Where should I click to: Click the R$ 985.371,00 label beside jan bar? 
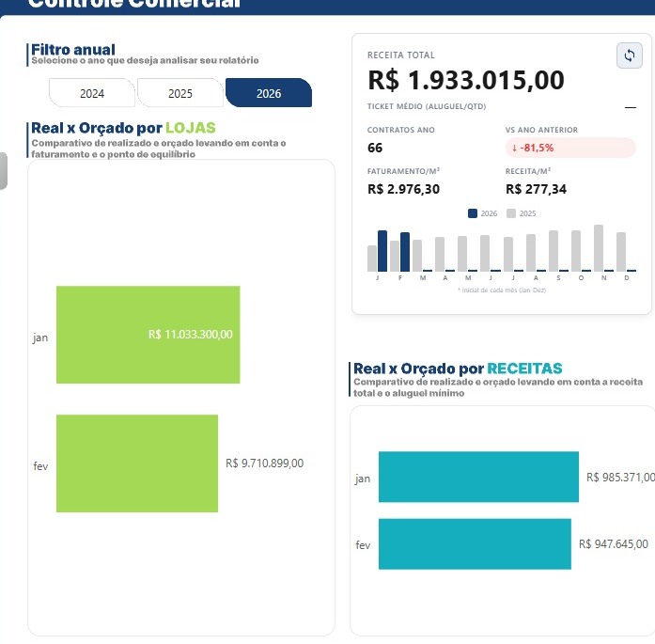[x=621, y=478]
